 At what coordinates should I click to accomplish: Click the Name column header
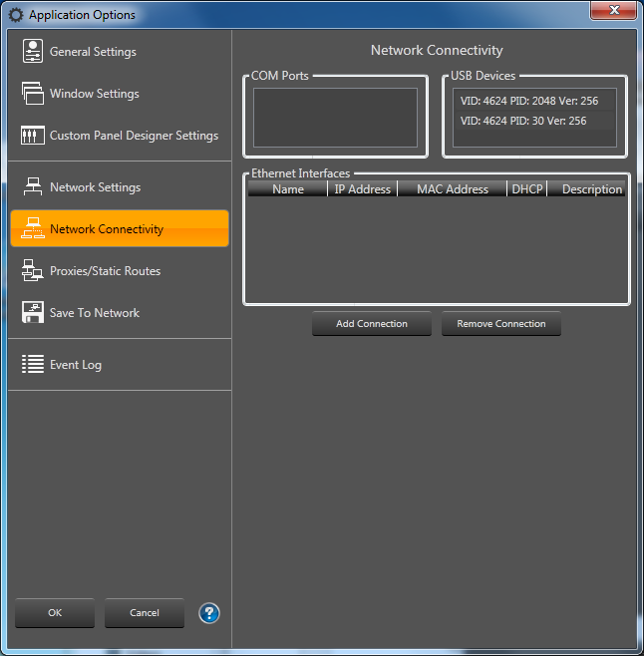287,189
